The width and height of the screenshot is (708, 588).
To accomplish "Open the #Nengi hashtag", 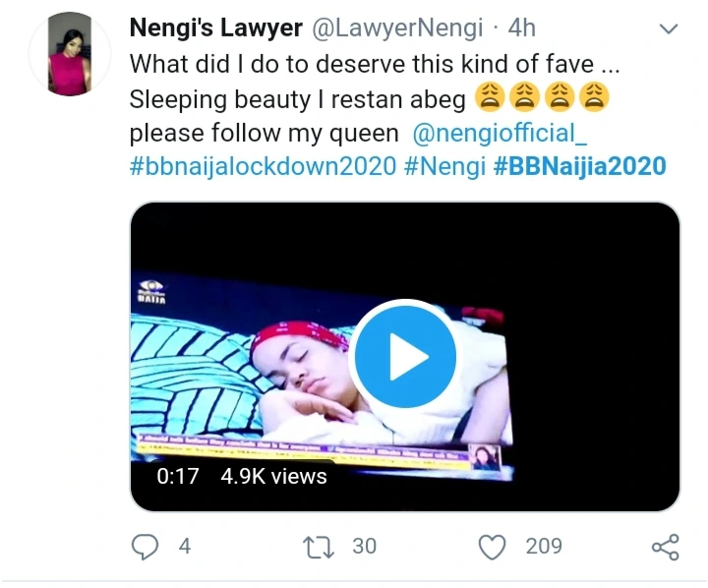I will coord(444,166).
